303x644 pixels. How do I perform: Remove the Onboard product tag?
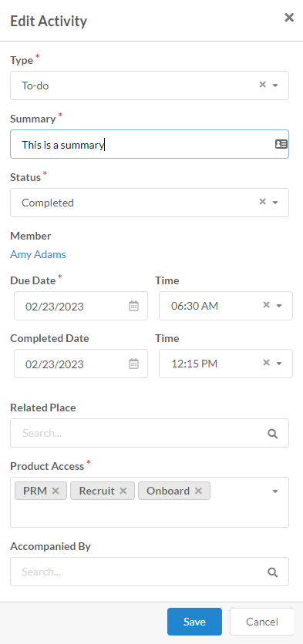[x=198, y=491]
